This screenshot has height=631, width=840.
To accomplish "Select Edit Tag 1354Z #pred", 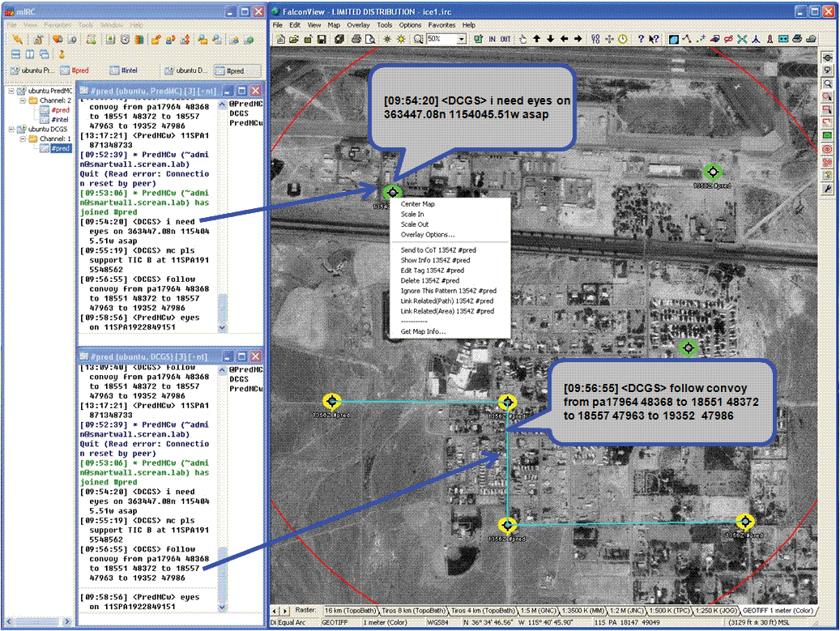I will coord(433,271).
